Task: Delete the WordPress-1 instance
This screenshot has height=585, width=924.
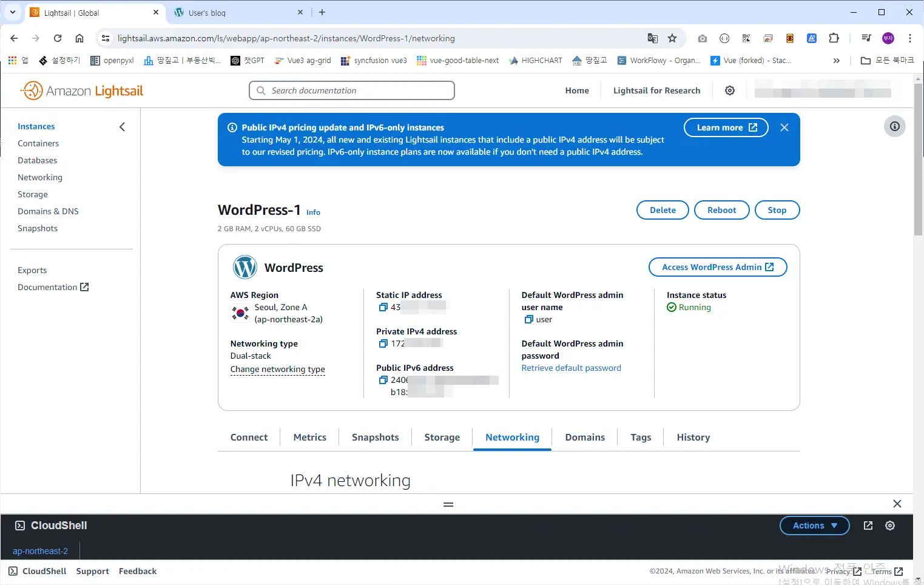Action: tap(663, 210)
